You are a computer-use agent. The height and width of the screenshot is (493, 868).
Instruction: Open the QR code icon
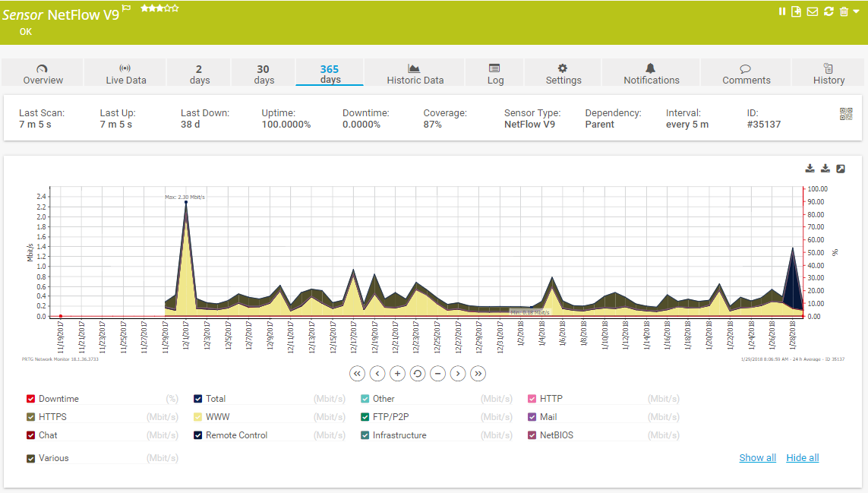pos(846,114)
